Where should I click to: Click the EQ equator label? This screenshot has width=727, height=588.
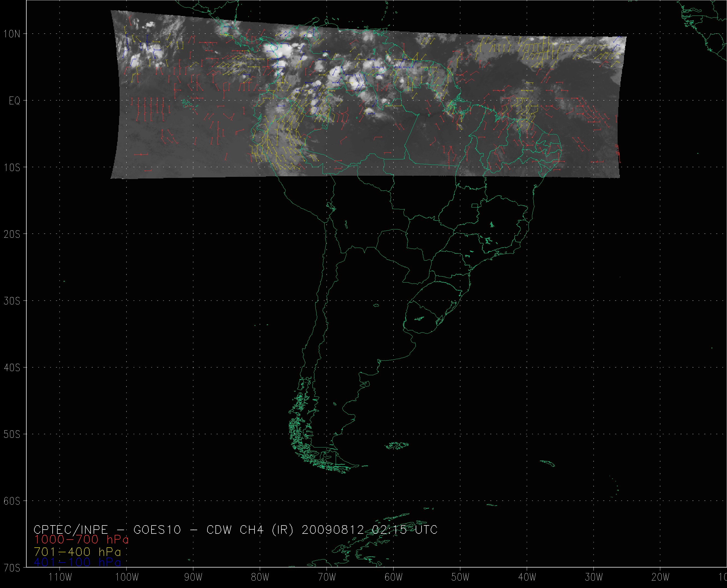tap(14, 101)
